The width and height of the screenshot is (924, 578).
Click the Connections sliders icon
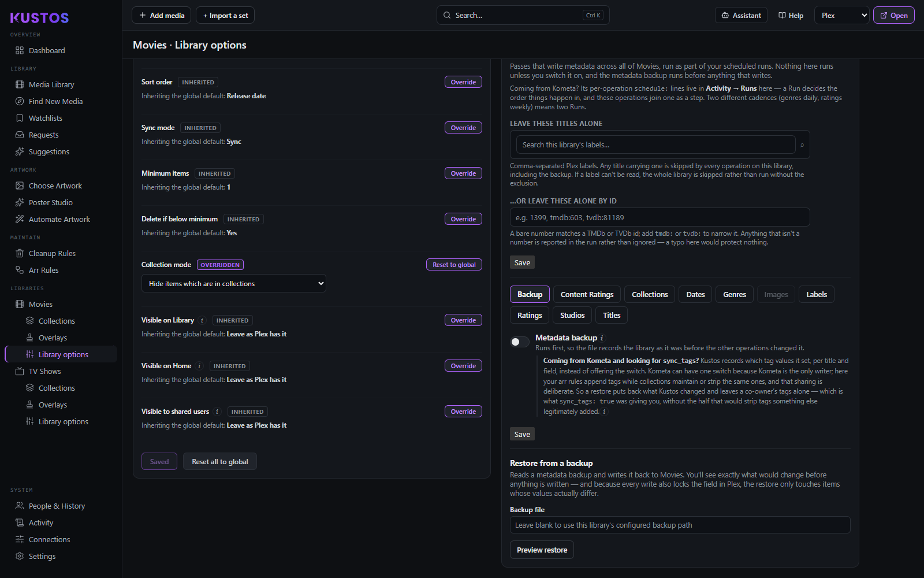[20, 539]
